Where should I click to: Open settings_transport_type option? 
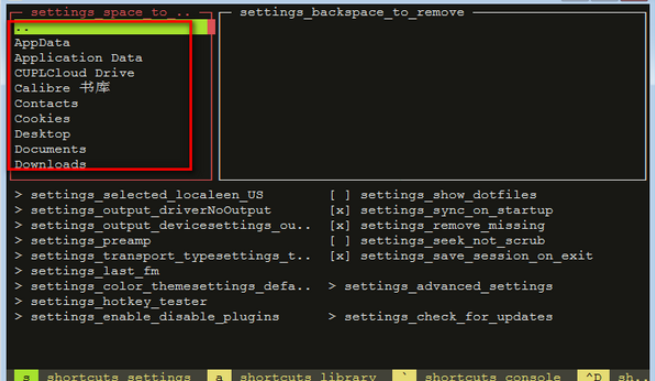[162, 256]
